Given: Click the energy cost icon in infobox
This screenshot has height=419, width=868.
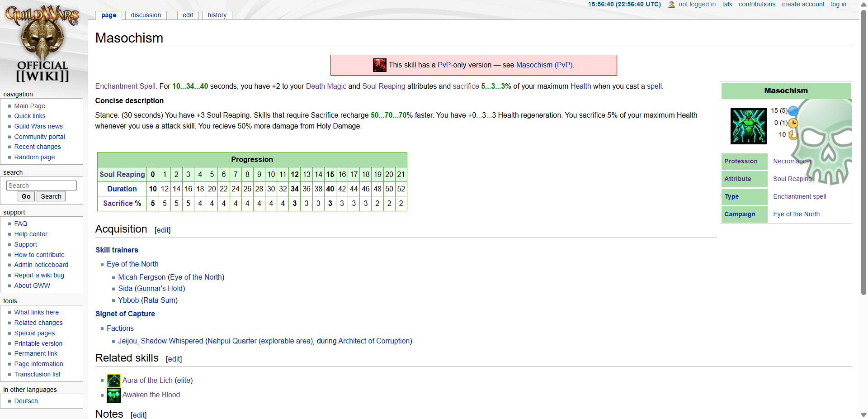Looking at the screenshot, I should 793,110.
